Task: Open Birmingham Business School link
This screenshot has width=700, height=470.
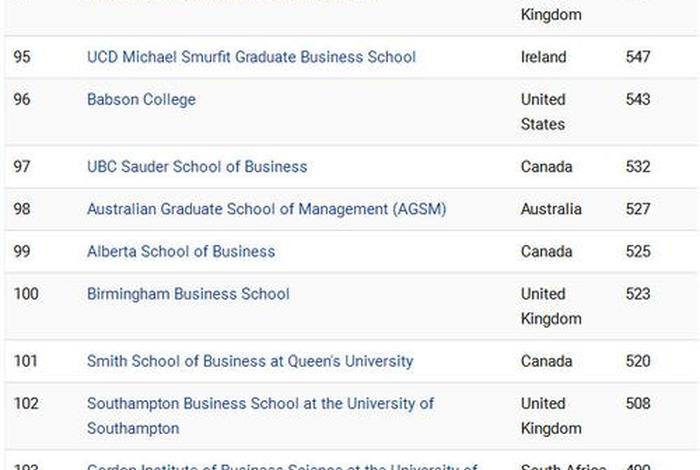Action: coord(188,294)
